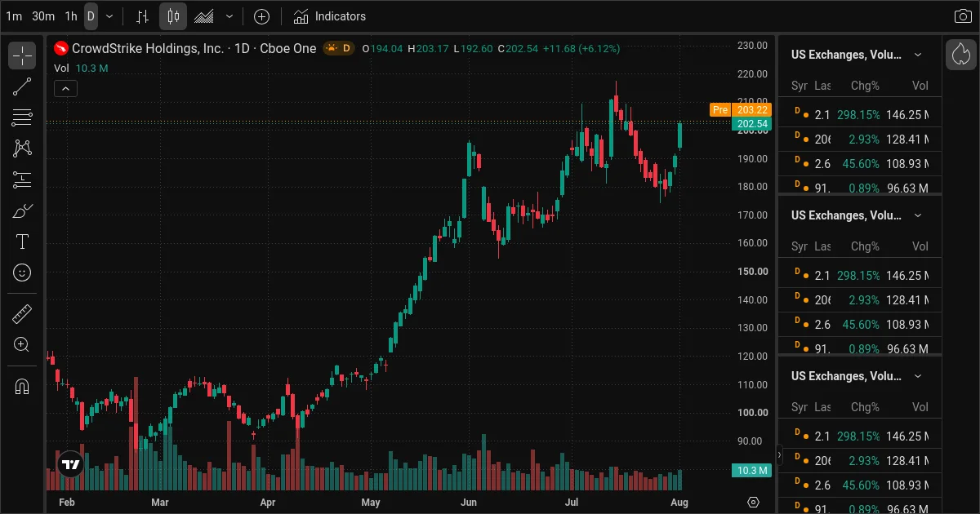This screenshot has height=514, width=980.
Task: Switch to the 30m interval
Action: click(43, 16)
